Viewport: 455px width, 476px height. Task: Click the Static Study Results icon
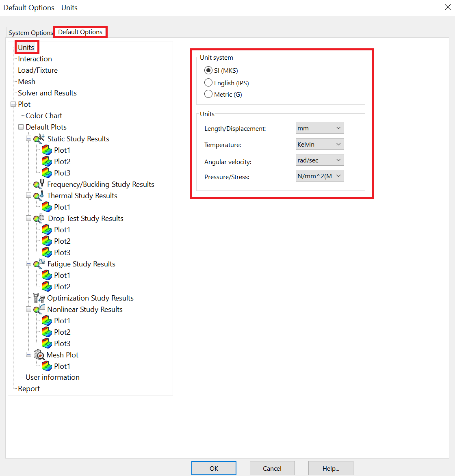coord(39,139)
